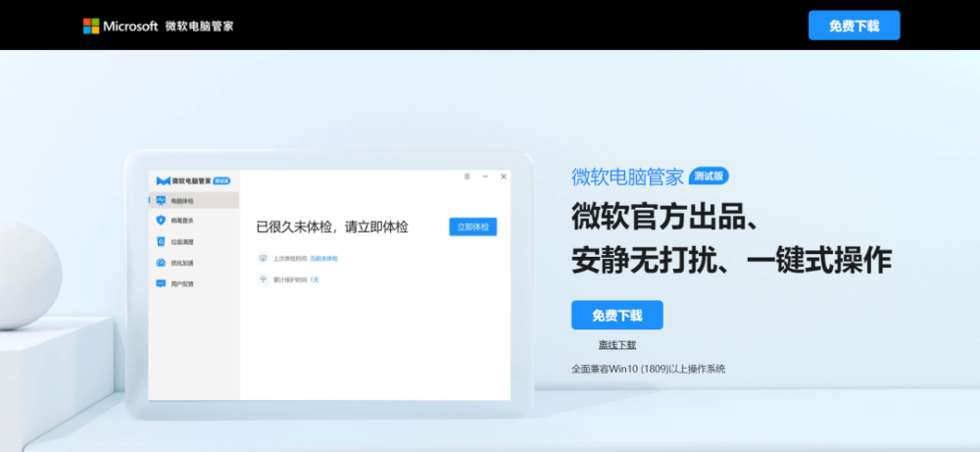This screenshot has height=452, width=980.
Task: Click the 立即体检 button in the app window
Action: (472, 226)
